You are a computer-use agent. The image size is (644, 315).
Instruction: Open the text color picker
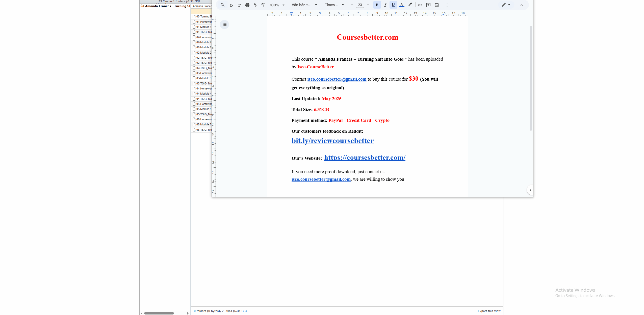coord(401,5)
